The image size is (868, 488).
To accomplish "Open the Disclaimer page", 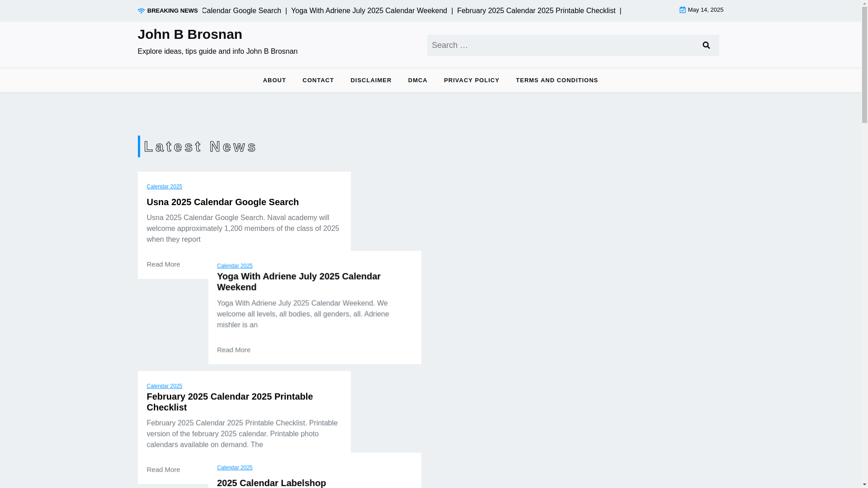I will (371, 80).
